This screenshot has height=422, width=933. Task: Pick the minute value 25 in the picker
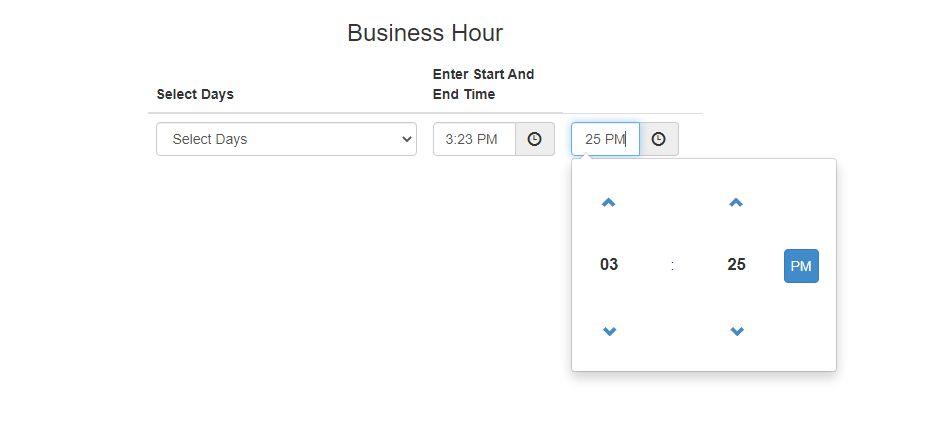coord(736,264)
